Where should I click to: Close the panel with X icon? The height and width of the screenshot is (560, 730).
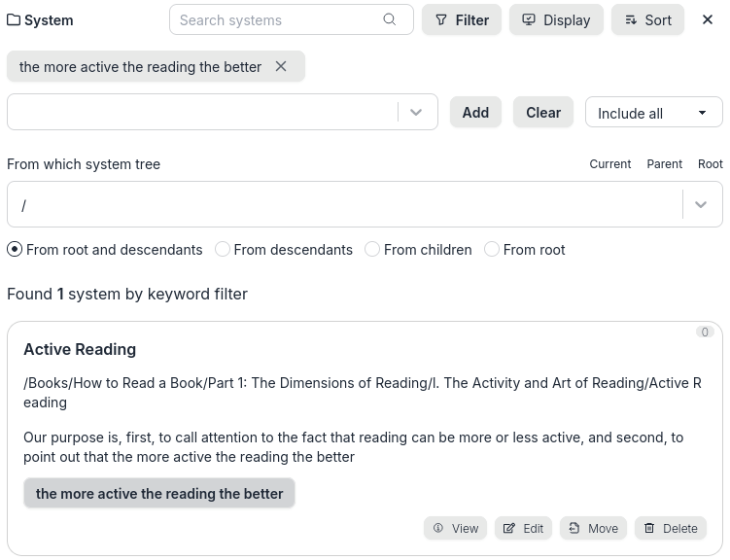(708, 19)
